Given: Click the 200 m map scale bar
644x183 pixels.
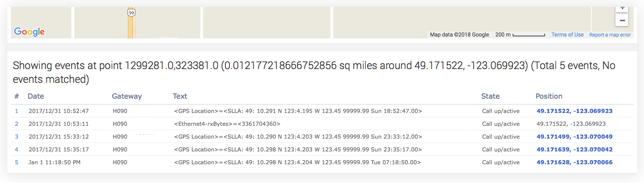Looking at the screenshot, I should coord(520,35).
